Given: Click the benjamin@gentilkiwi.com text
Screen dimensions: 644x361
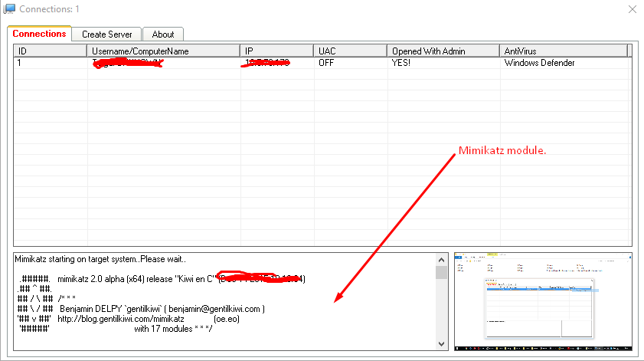Looking at the screenshot, I should click(x=214, y=309).
